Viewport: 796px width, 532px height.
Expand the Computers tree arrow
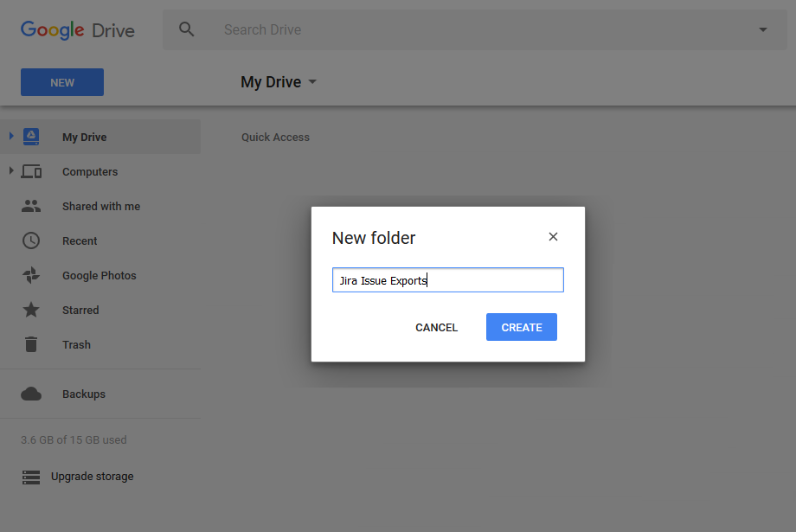click(11, 171)
